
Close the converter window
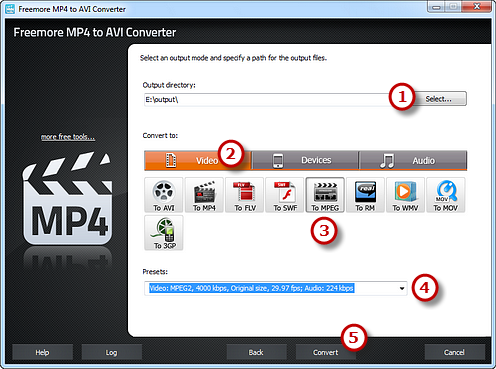pyautogui.click(x=477, y=7)
